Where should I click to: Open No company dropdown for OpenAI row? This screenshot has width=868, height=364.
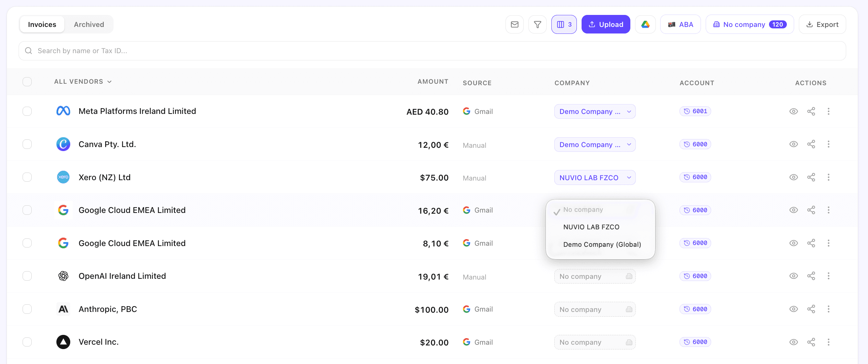(x=595, y=276)
